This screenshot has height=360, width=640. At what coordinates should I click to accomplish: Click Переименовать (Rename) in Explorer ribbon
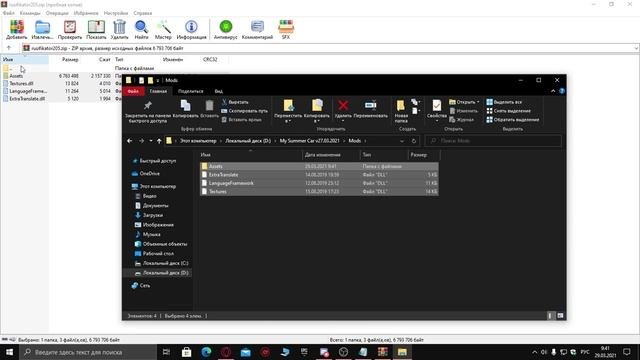point(371,109)
